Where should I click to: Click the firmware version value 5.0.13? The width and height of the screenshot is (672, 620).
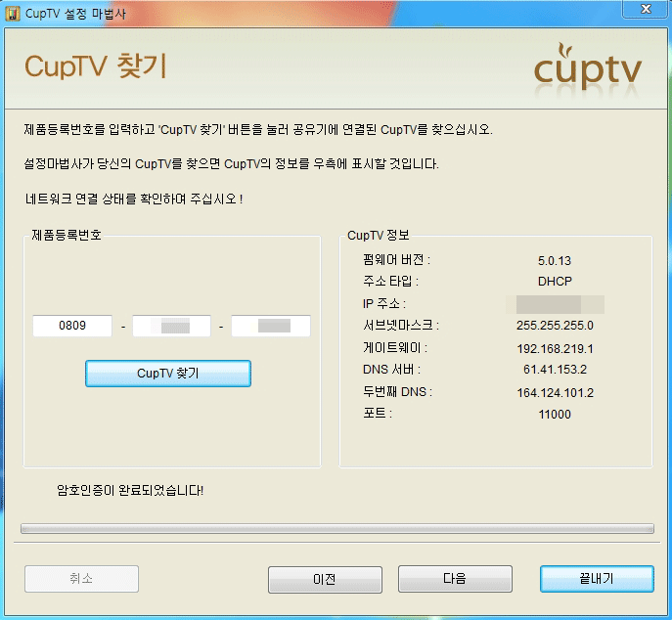(555, 260)
